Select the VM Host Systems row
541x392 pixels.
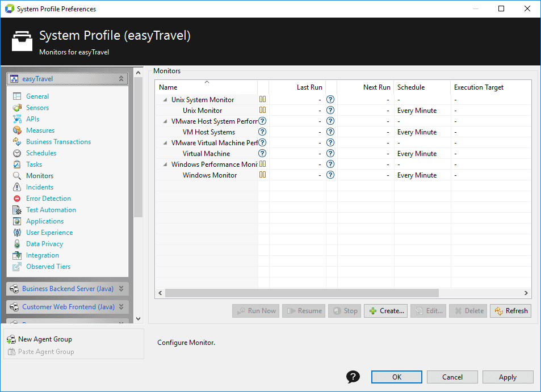click(343, 132)
